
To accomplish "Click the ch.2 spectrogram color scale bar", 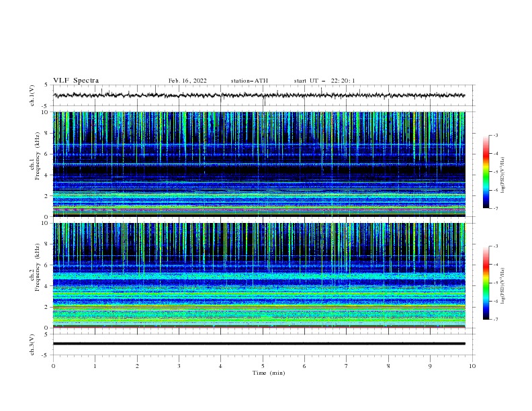I will point(486,283).
